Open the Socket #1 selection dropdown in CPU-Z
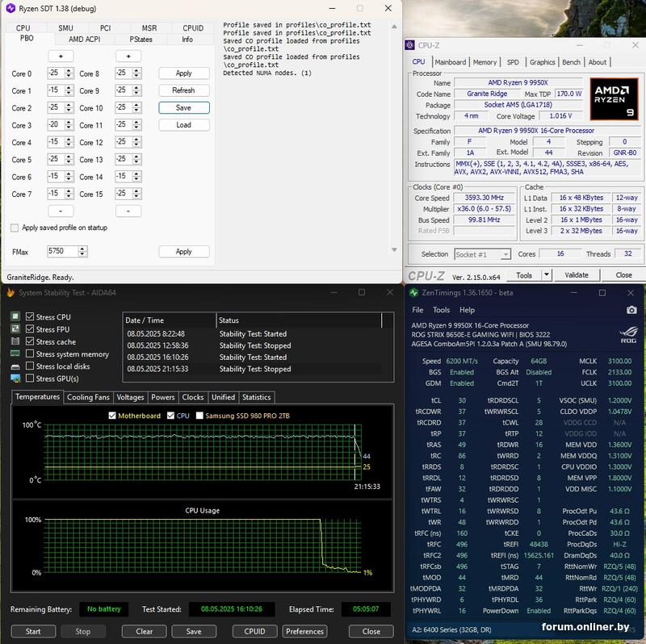 click(x=482, y=254)
